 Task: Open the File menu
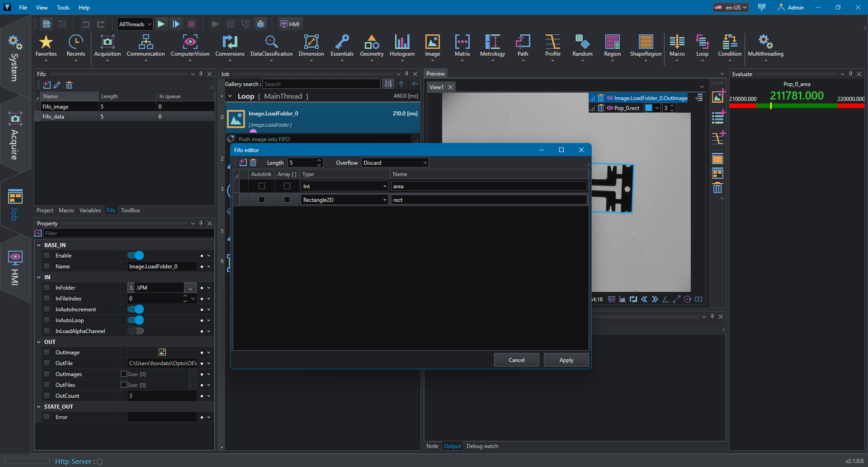(x=23, y=7)
